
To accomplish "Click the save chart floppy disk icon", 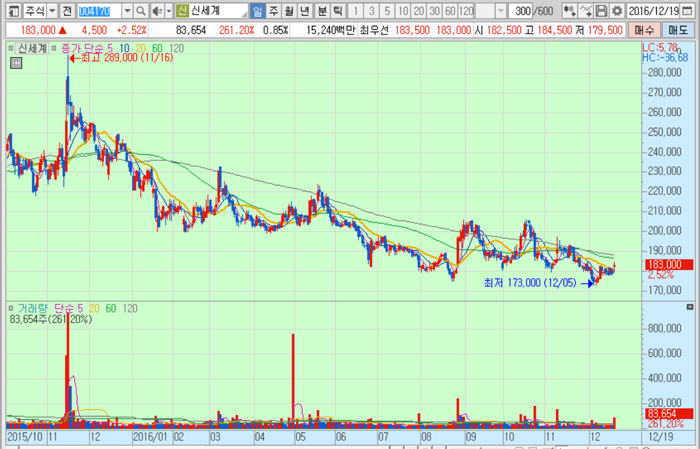I will (601, 11).
